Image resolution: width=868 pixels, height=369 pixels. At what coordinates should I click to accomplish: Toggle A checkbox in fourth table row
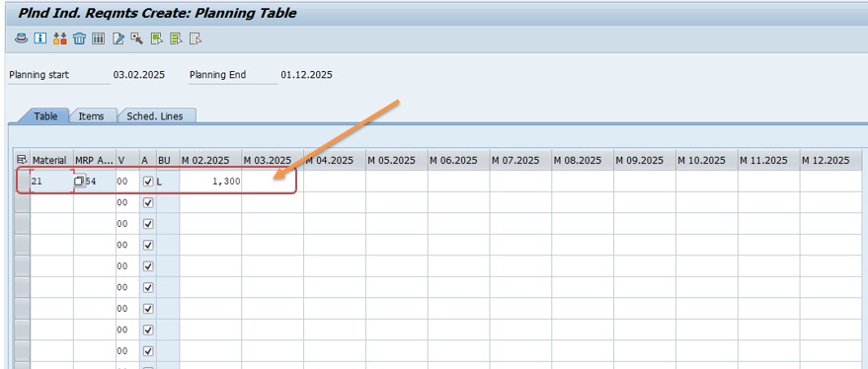(x=148, y=245)
